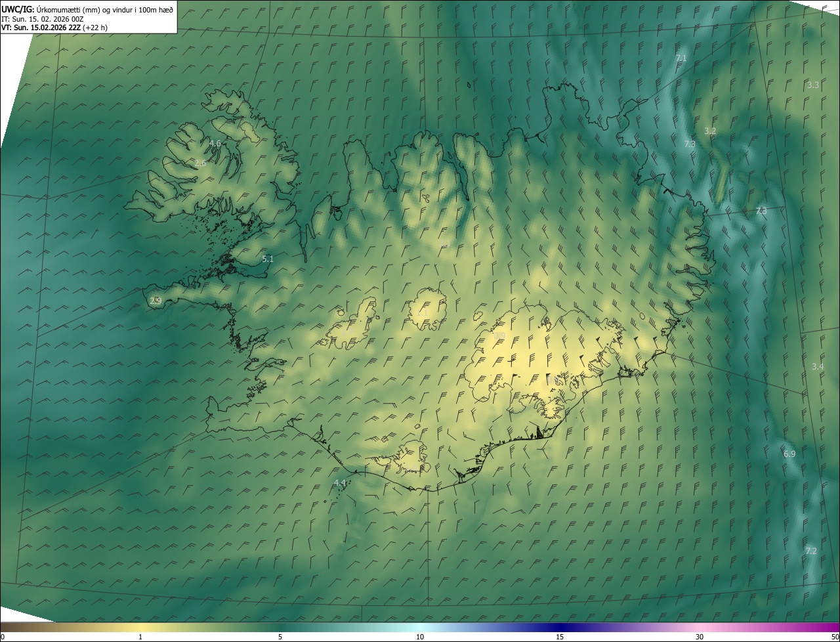This screenshot has height=642, width=840.
Task: Select the "IT: Sun. 15. 02. 2026 00Z" line
Action: pyautogui.click(x=42, y=19)
